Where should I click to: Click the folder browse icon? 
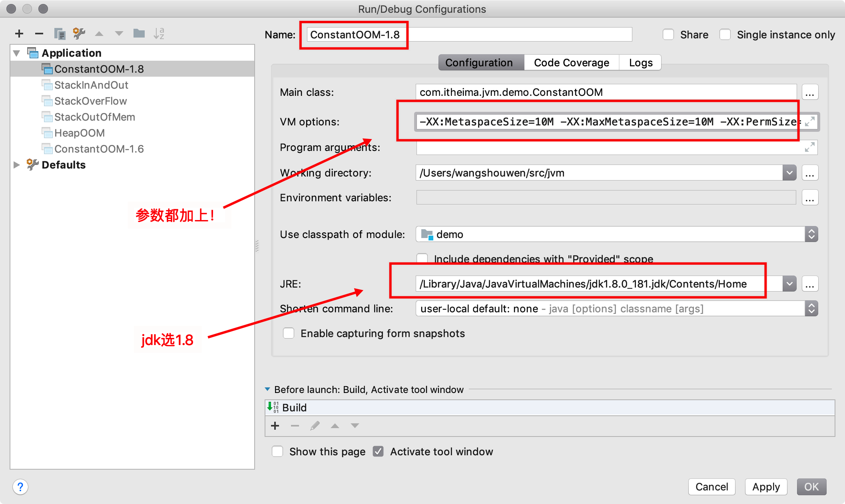click(139, 32)
